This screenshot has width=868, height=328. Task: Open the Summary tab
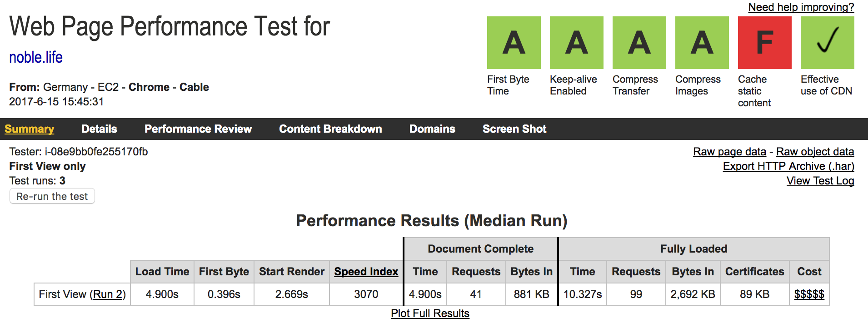coord(30,129)
